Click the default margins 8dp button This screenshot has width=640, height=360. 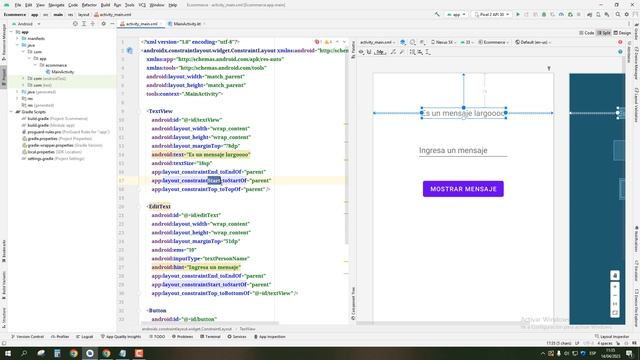tap(380, 52)
